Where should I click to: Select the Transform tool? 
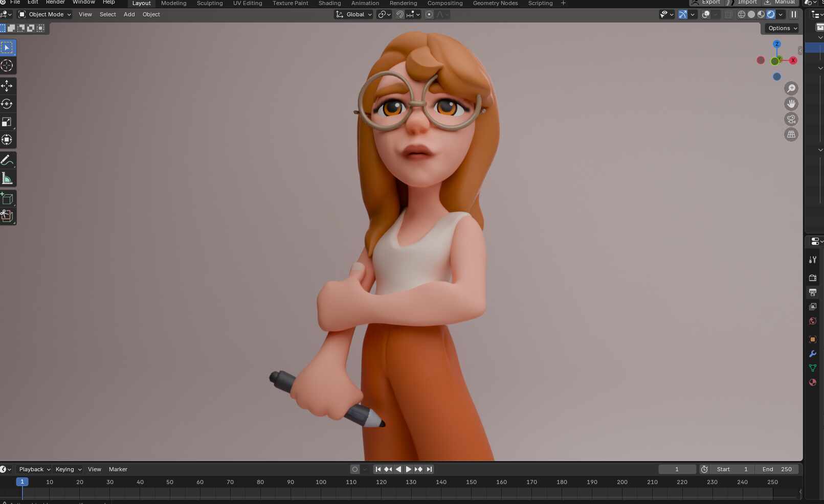(7, 140)
